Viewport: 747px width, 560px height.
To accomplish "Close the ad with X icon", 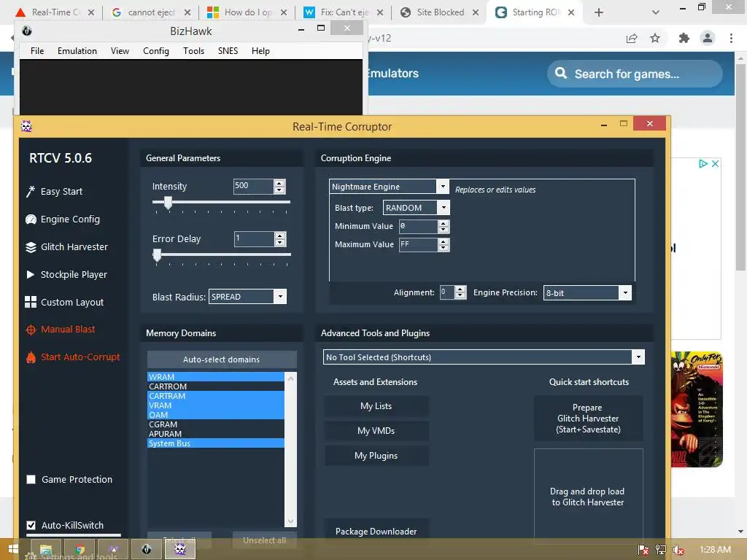I will pos(715,163).
